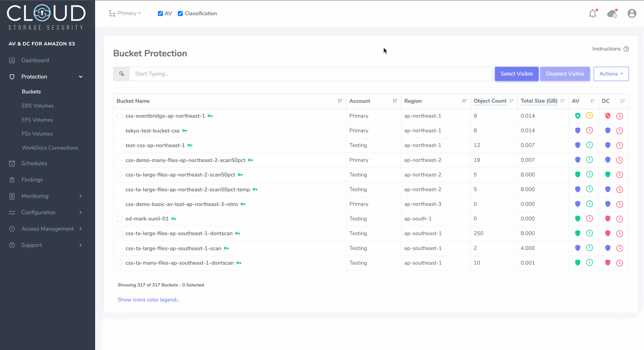Click DC shield icon for ed-mark-sunil-01
Screen dimensions: 644x350
[x=608, y=218]
